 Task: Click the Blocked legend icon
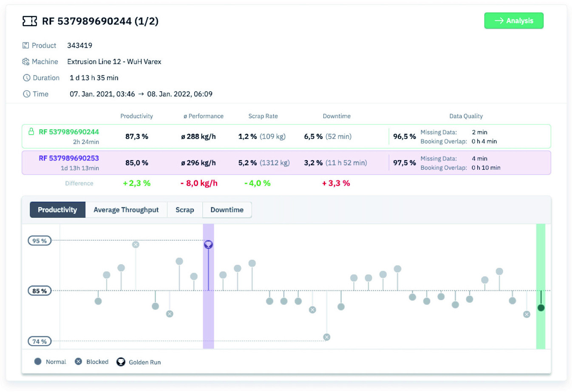[x=78, y=362]
